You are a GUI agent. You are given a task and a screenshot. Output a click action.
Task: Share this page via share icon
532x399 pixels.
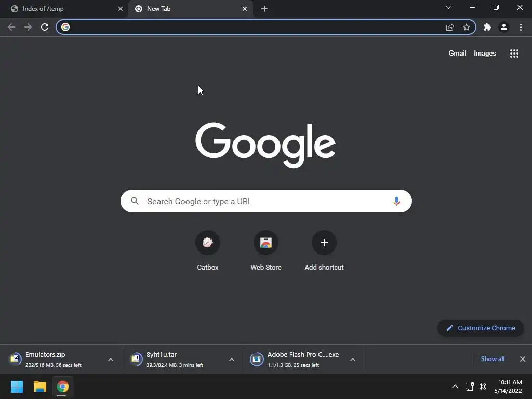[x=450, y=27]
